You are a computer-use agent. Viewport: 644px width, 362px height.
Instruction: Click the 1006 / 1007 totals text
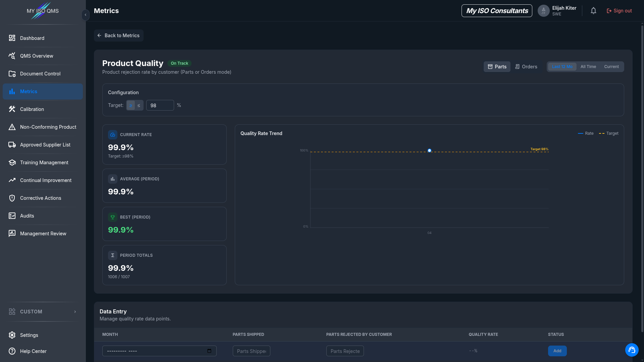[119, 277]
